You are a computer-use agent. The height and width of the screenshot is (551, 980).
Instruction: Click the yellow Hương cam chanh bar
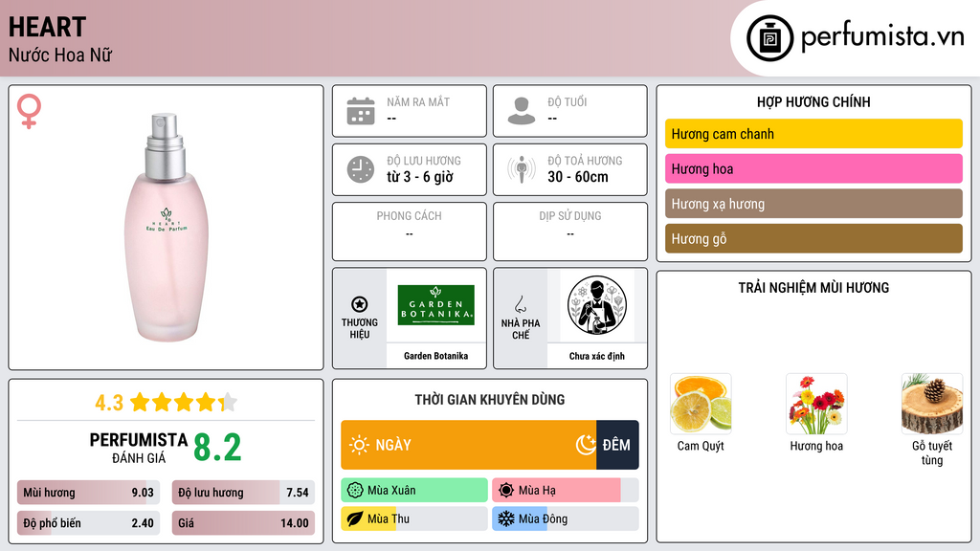tap(813, 134)
